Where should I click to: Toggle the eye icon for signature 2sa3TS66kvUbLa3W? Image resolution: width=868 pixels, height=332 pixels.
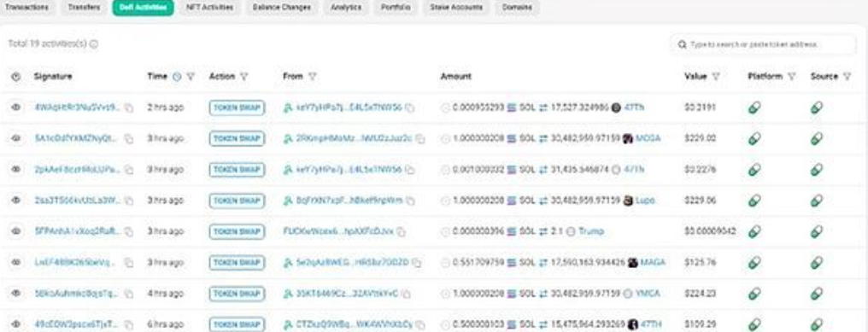click(16, 201)
